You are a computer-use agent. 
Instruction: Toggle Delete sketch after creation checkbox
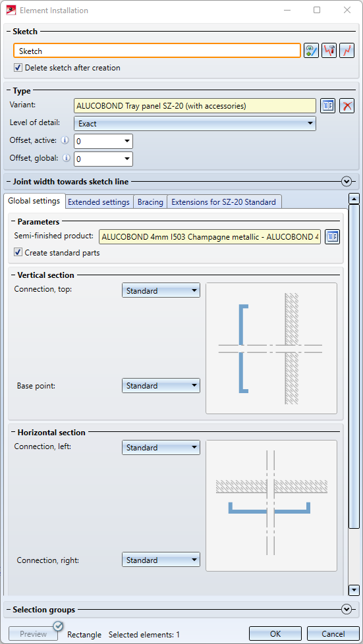pos(18,68)
